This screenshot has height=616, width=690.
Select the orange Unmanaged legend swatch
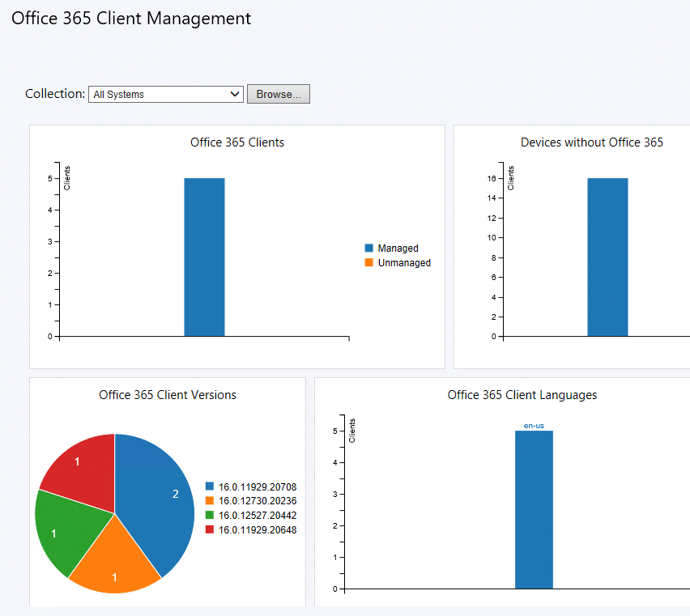(369, 263)
